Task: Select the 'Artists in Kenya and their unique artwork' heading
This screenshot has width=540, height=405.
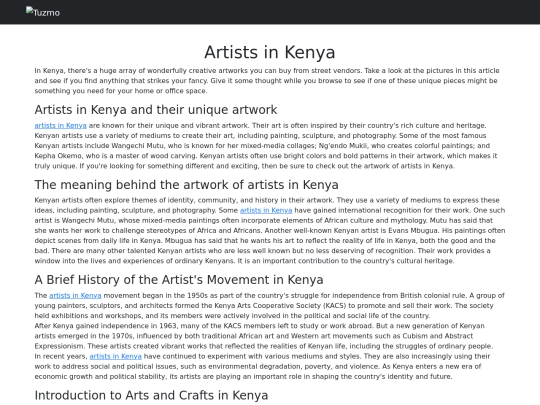Action: (156, 110)
